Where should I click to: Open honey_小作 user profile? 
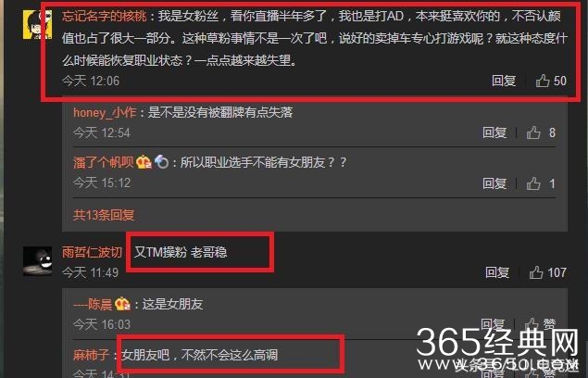pos(105,112)
